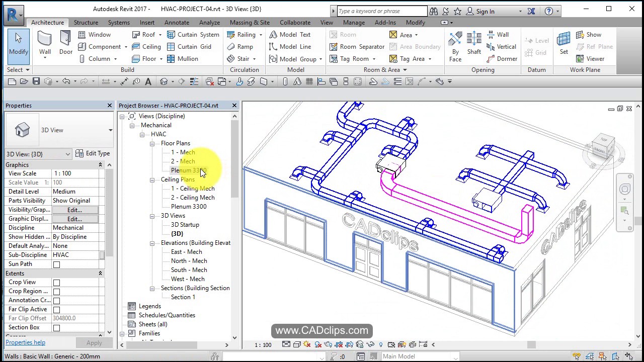
Task: Switch to the Massing & Site tab
Action: [250, 23]
